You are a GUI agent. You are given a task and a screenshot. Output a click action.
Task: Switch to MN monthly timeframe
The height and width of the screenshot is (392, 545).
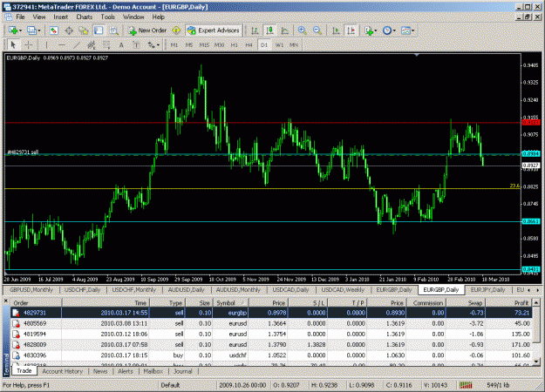[x=294, y=44]
